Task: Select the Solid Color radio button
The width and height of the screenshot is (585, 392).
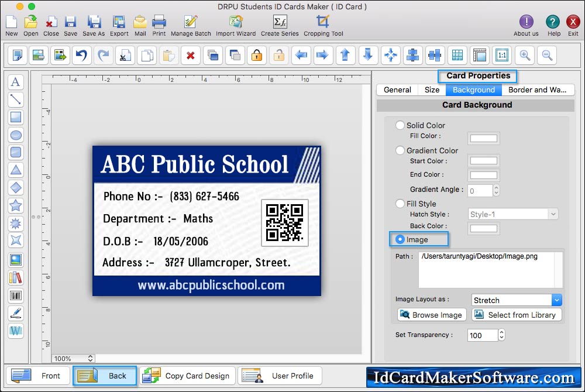Action: [x=400, y=125]
